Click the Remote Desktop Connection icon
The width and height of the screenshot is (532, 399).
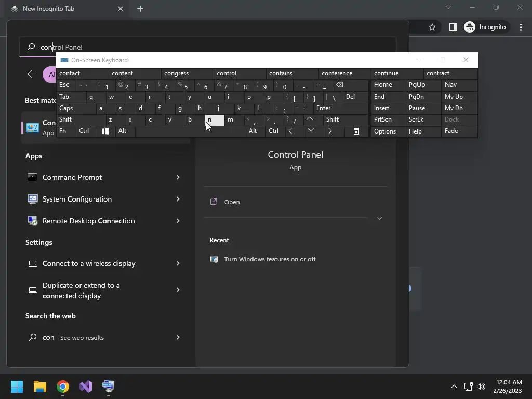click(33, 220)
